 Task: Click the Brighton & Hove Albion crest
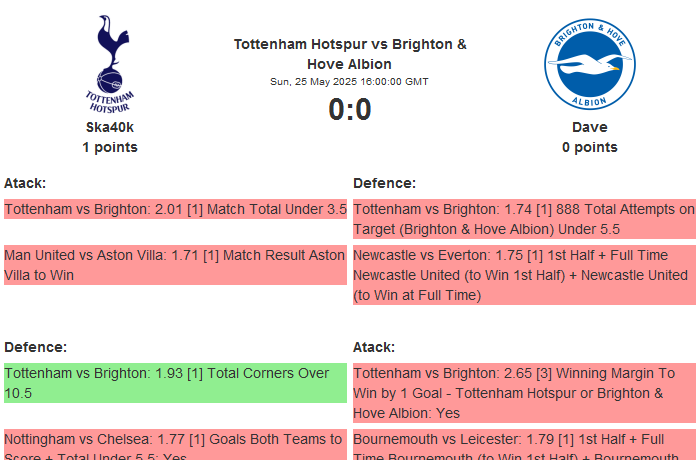[x=589, y=64]
